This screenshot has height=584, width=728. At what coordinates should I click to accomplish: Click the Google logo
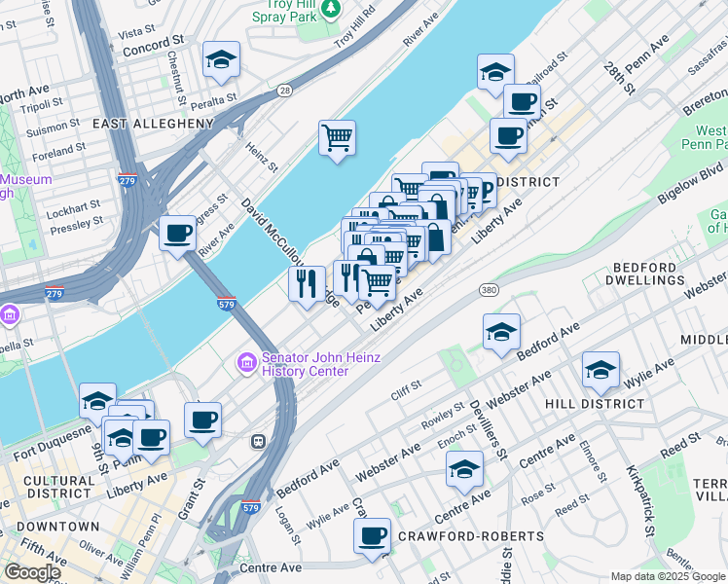[x=32, y=572]
